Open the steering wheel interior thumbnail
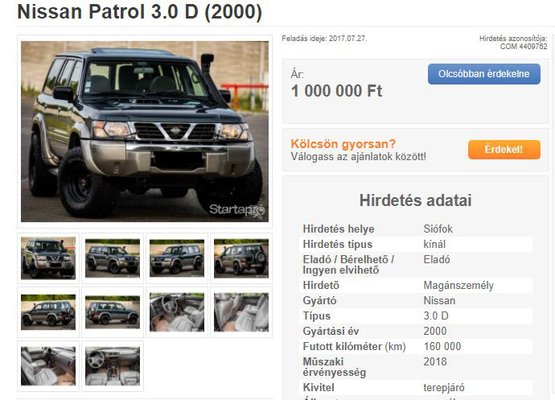 pyautogui.click(x=177, y=312)
